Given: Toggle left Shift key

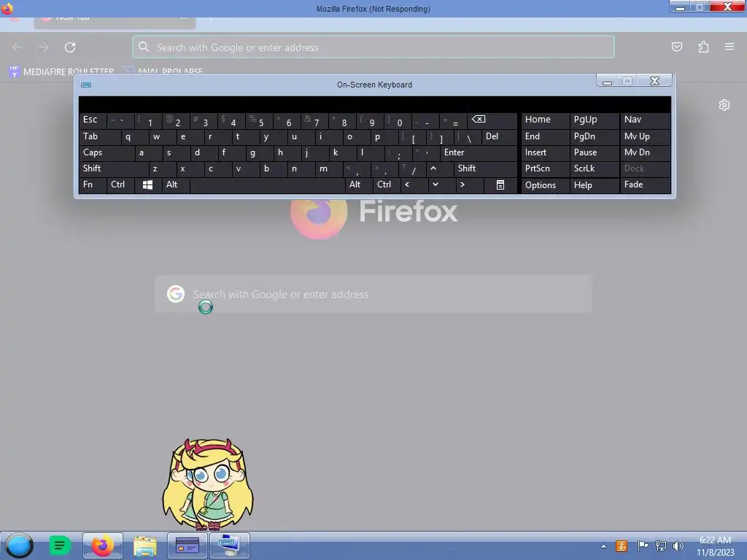Looking at the screenshot, I should (114, 168).
